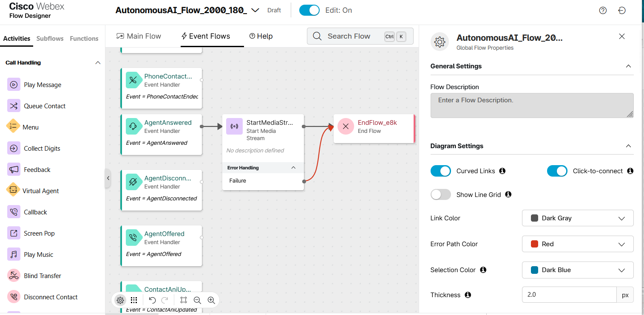Click the Virtual Agent activity icon
This screenshot has height=315, width=644.
click(x=13, y=190)
